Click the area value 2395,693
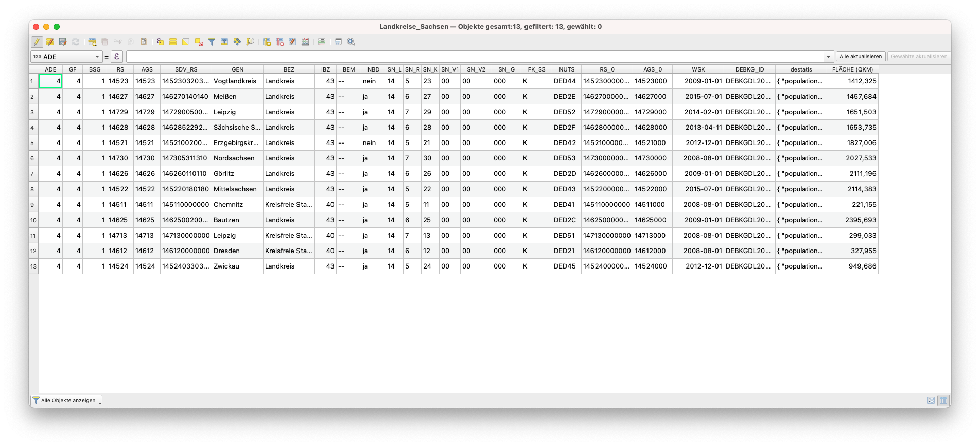The image size is (980, 446). click(x=852, y=220)
